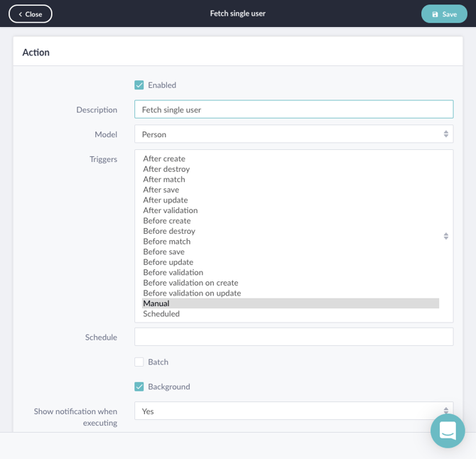476x459 pixels.
Task: Click the Triggers list spinner arrows
Action: click(445, 236)
